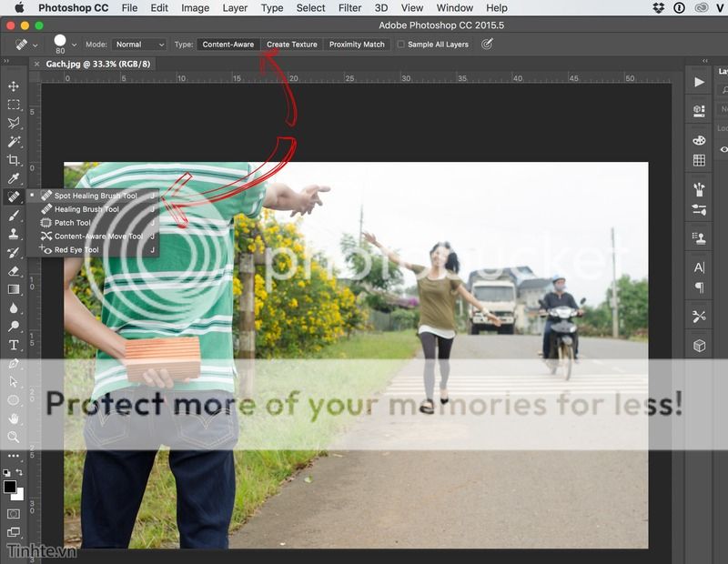Open the brush size picker dropdown
This screenshot has height=564, width=728.
(74, 45)
